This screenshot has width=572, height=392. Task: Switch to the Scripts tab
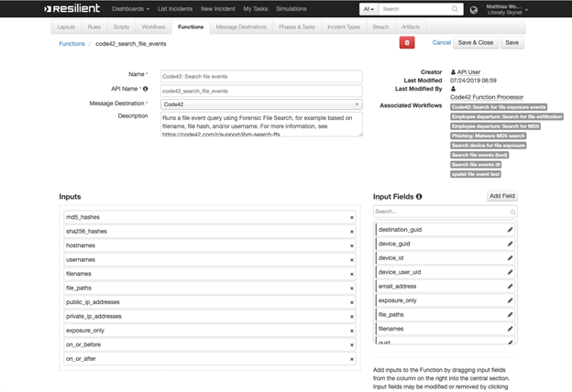(x=121, y=27)
